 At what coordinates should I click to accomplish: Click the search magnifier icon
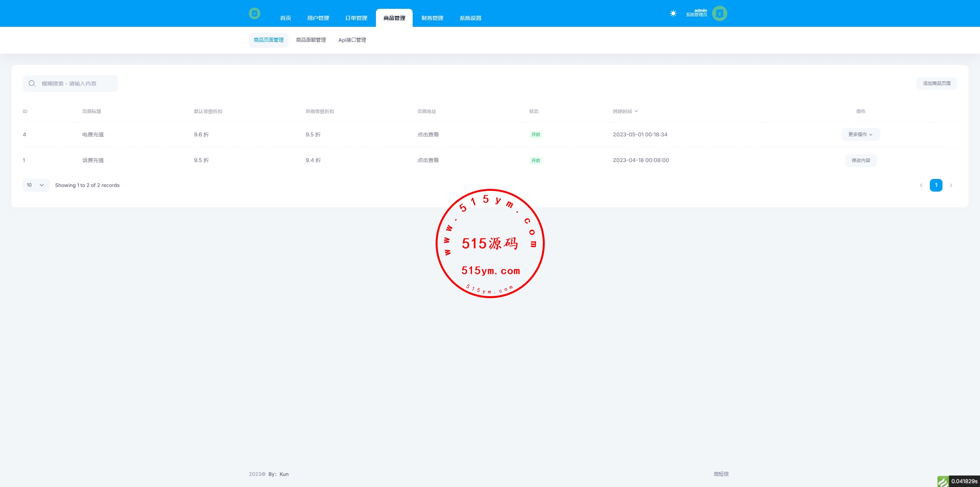(x=32, y=84)
